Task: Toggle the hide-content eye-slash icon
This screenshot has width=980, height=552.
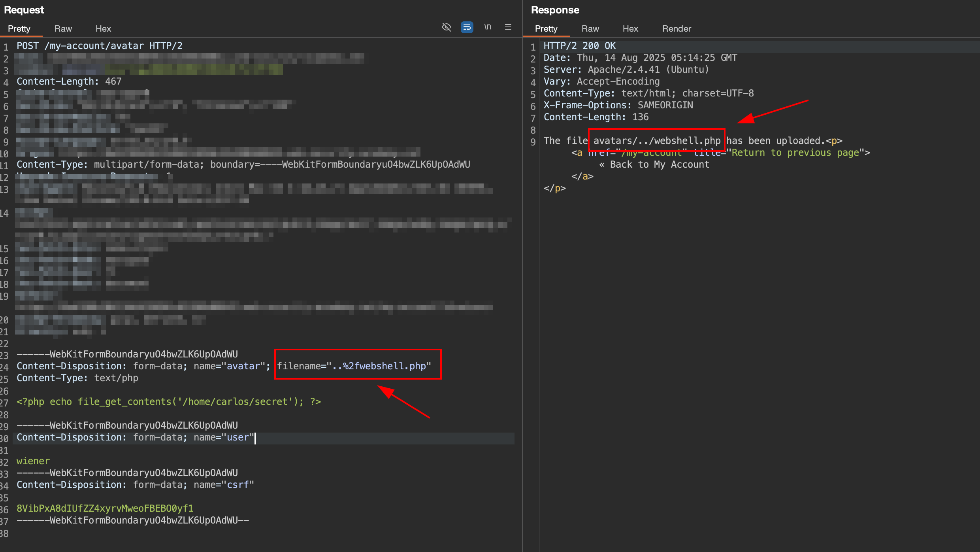Action: [446, 27]
